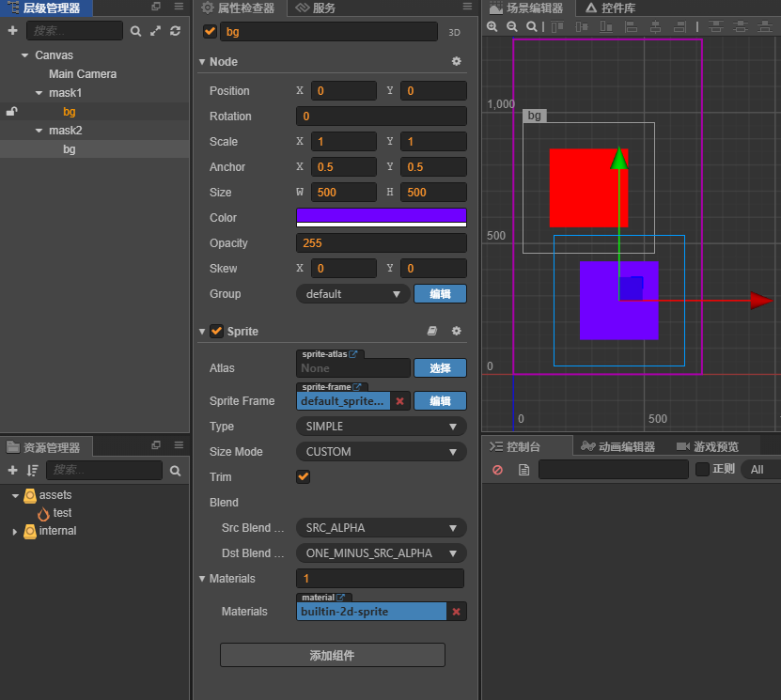781x700 pixels.
Task: Click 添加组件 add component button
Action: point(333,655)
